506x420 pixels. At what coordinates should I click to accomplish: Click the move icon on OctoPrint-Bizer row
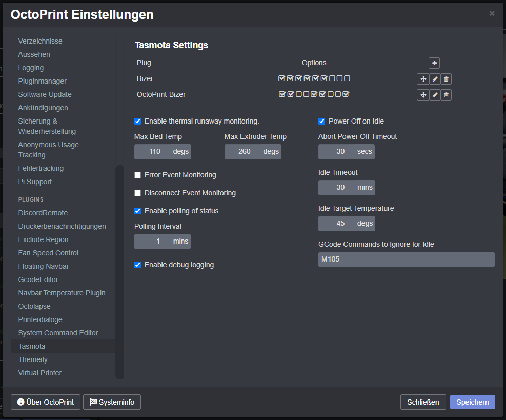(423, 94)
